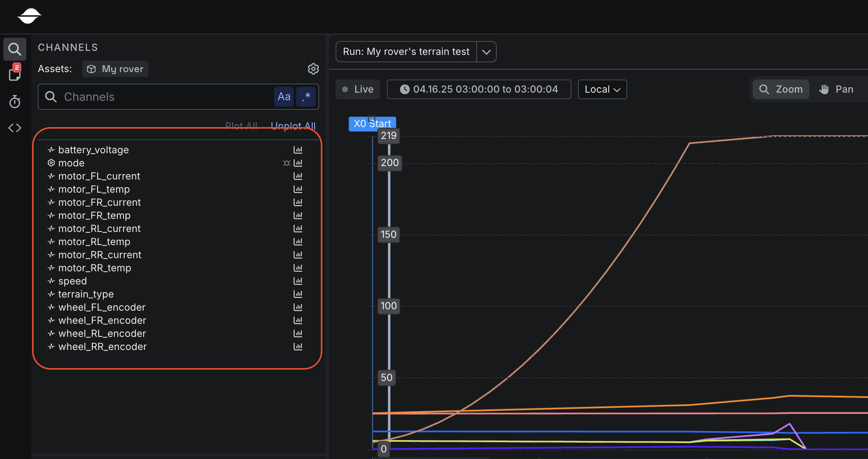This screenshot has width=868, height=459.
Task: Toggle regex search option
Action: pos(306,97)
